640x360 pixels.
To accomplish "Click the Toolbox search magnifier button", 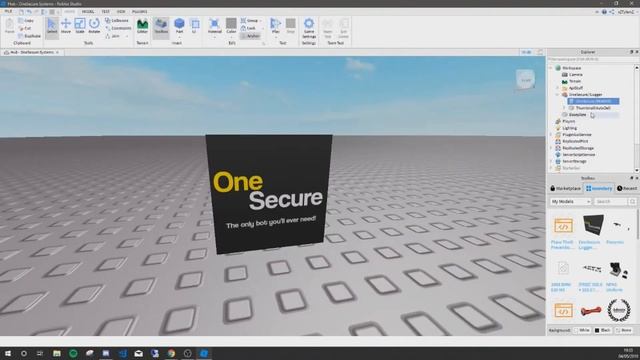I will (632, 202).
